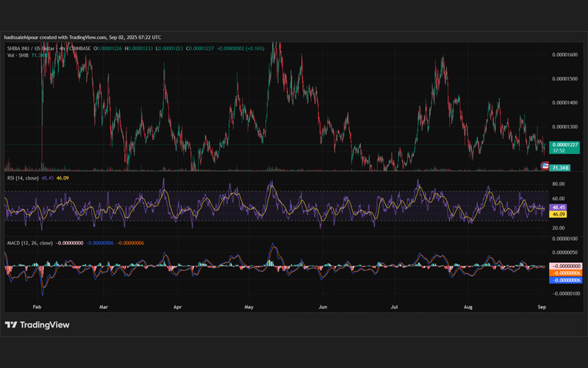Click the Aug label on time axis
The width and height of the screenshot is (588, 368).
pos(468,307)
